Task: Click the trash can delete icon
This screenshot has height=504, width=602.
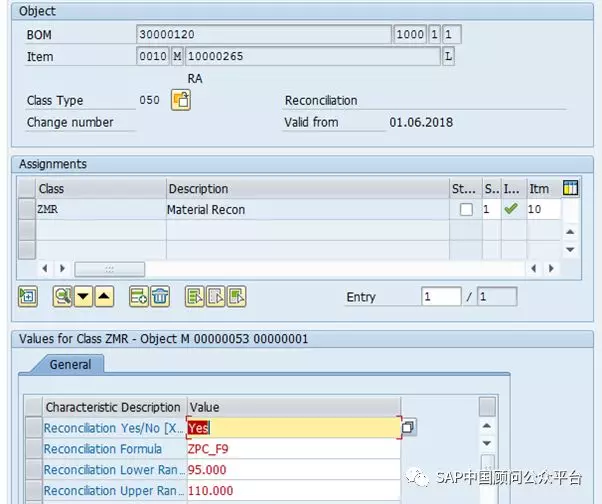Action: pos(160,296)
